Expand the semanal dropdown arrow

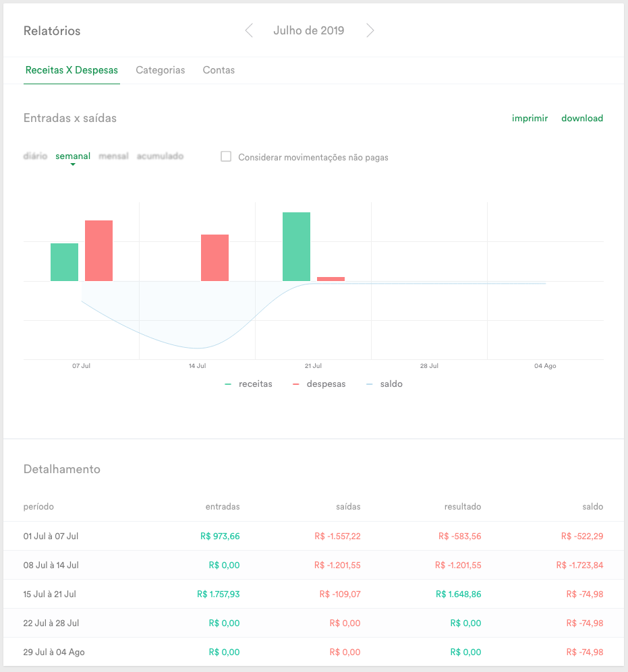coord(73,164)
